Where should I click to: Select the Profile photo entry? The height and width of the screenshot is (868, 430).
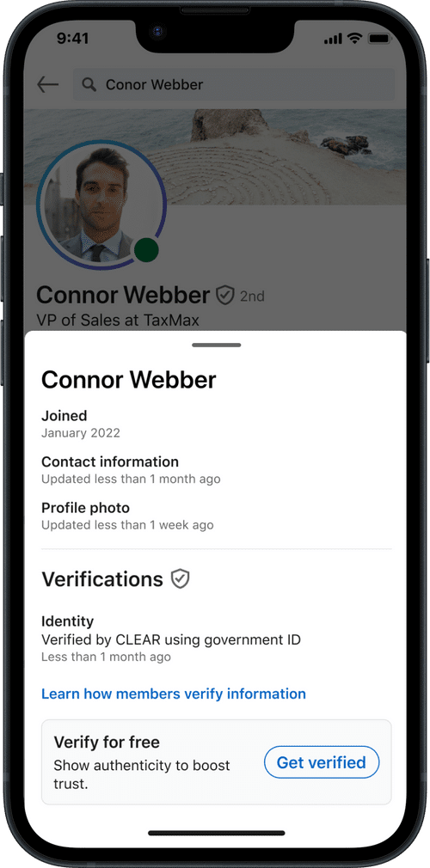click(x=127, y=516)
